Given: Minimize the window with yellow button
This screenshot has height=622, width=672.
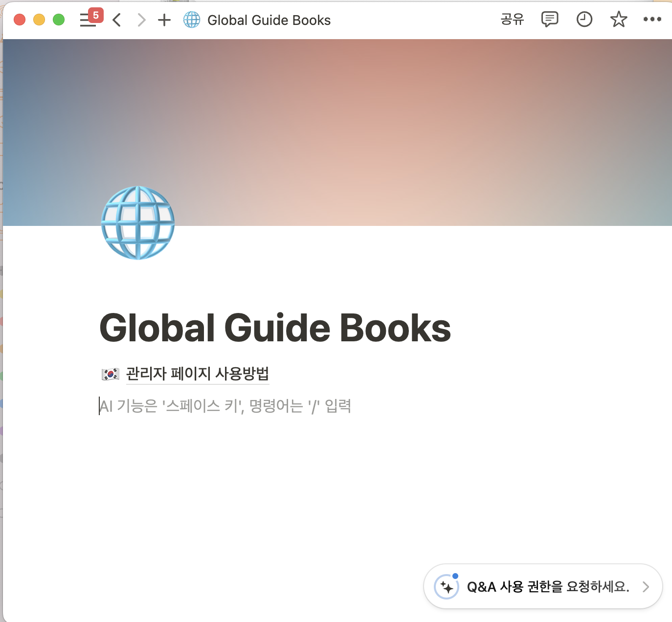Looking at the screenshot, I should pos(39,20).
